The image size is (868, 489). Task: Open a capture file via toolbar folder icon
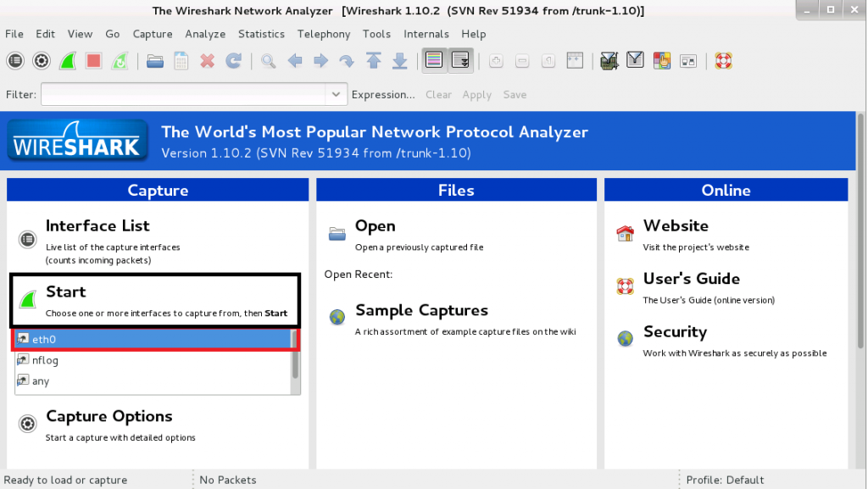155,61
